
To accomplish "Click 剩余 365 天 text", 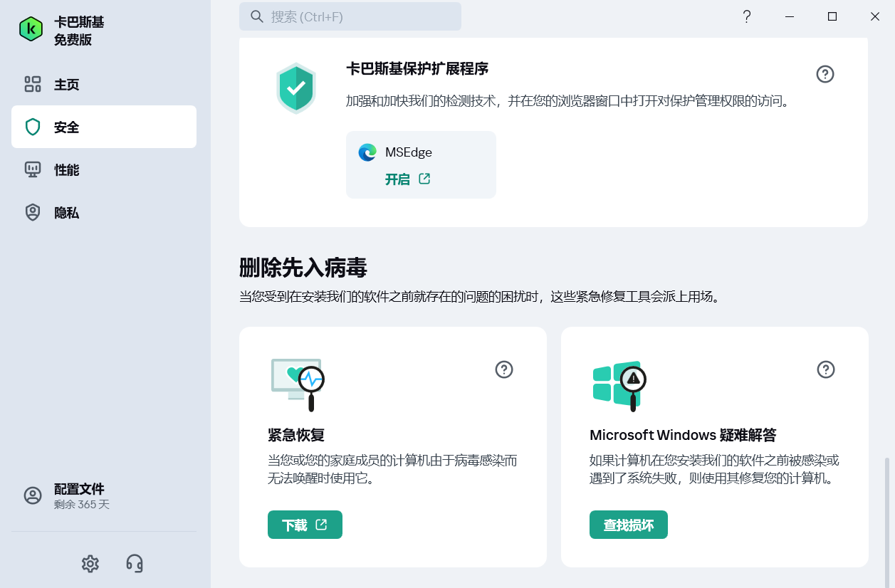I will tap(82, 505).
